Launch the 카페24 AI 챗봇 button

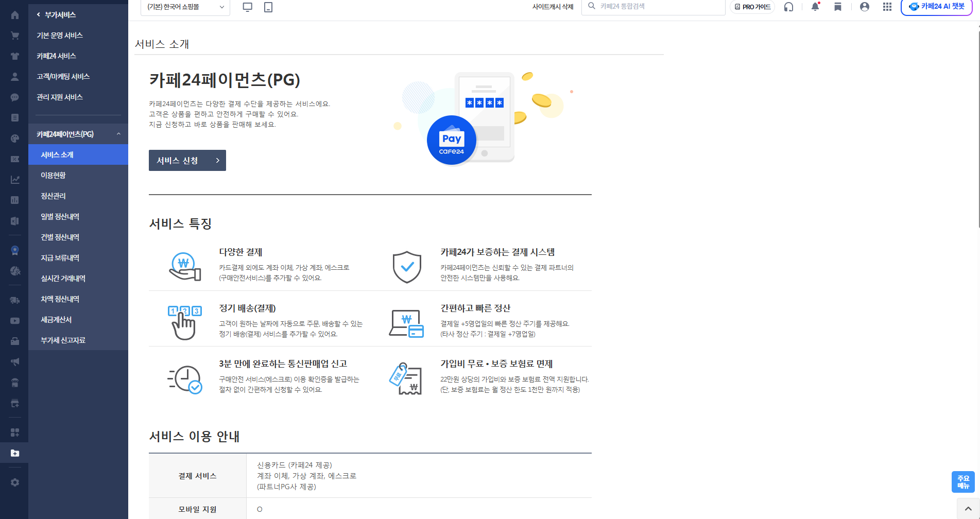coord(937,7)
